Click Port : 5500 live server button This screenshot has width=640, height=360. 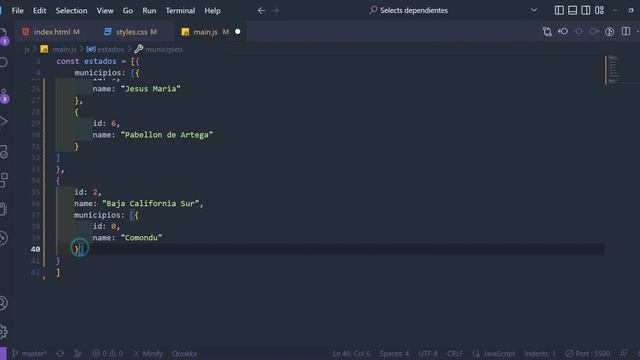click(588, 353)
